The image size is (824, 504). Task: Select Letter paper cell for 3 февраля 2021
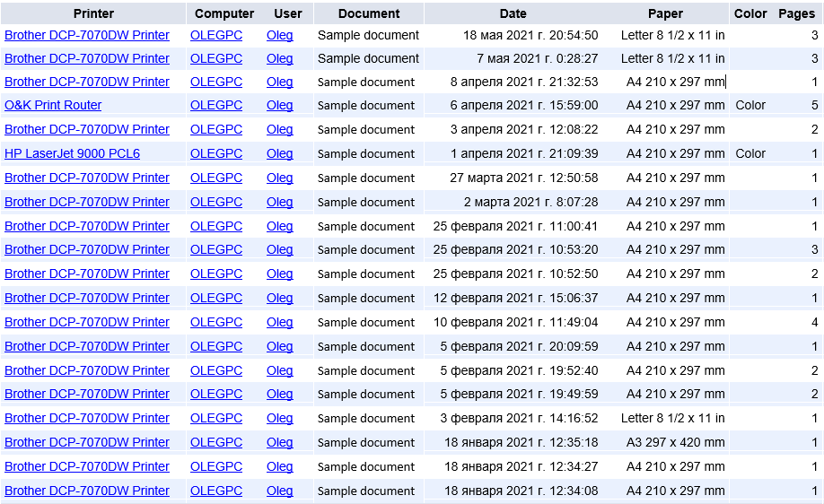672,418
